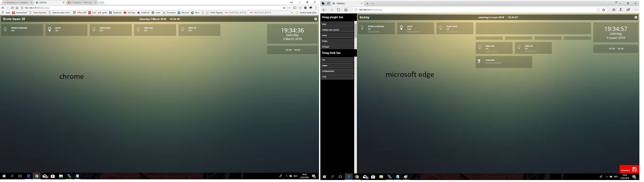Add the zichtbaarheid block
644x182 pixels.
tap(337, 71)
